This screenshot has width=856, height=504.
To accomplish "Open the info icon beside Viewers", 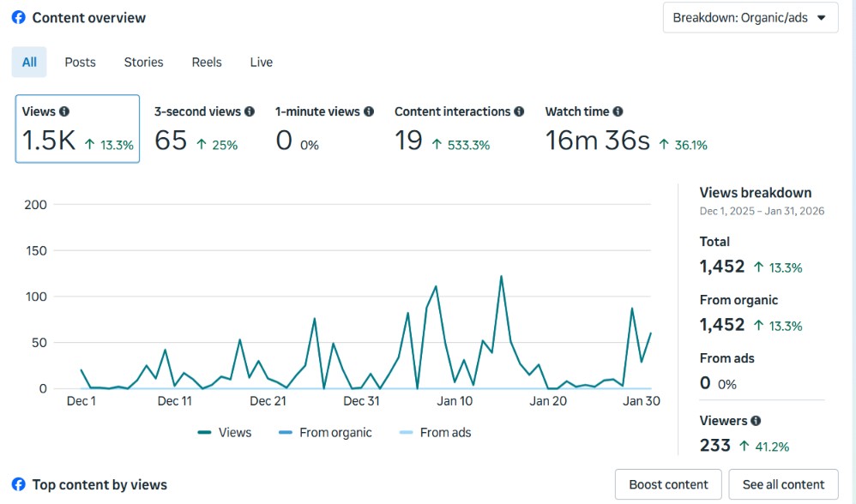I will coord(756,421).
